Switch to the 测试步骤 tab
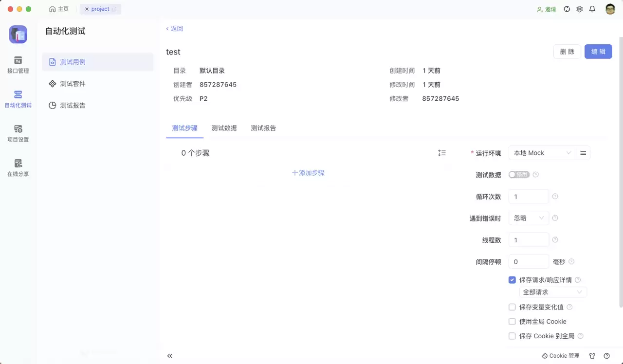 185,128
